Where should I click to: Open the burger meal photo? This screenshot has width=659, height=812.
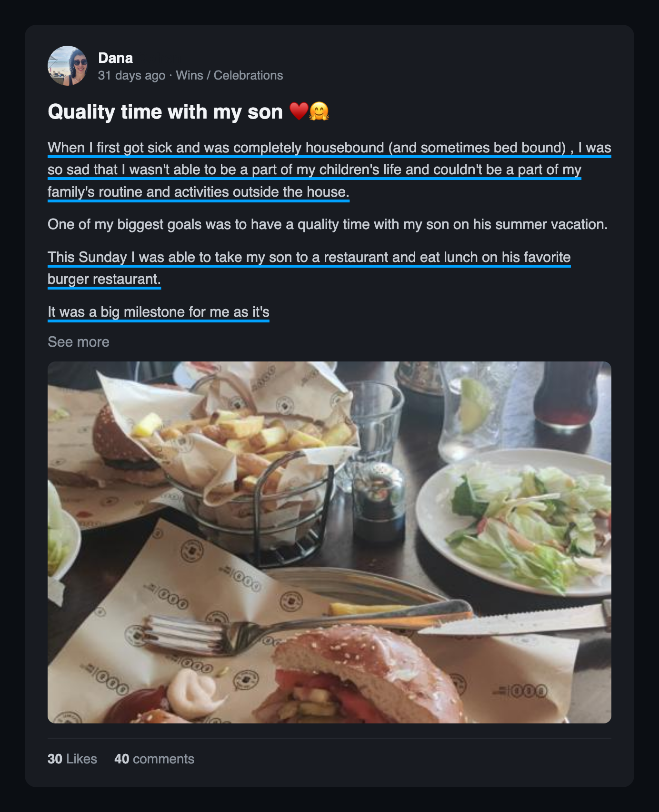(x=329, y=542)
